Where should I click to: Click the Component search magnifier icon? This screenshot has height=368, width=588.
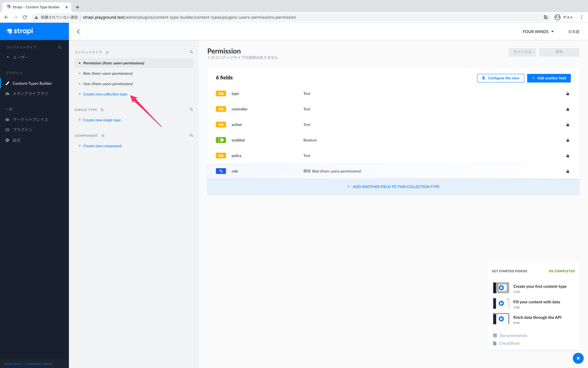(192, 135)
